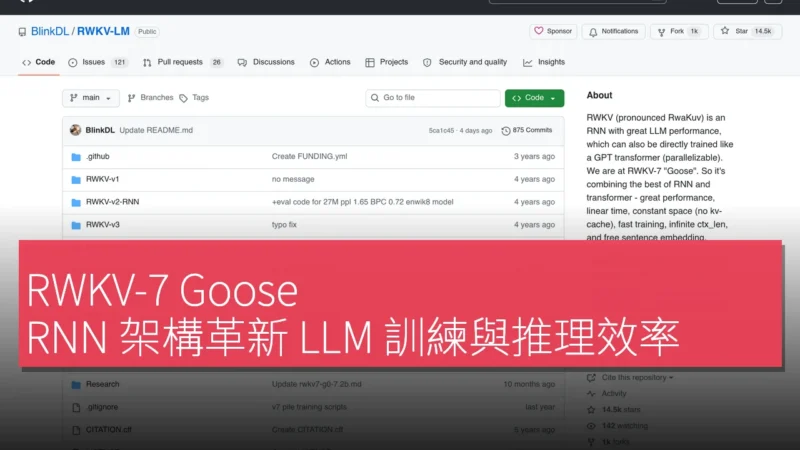The height and width of the screenshot is (450, 800).
Task: Open the .gitignore file
Action: pos(102,407)
